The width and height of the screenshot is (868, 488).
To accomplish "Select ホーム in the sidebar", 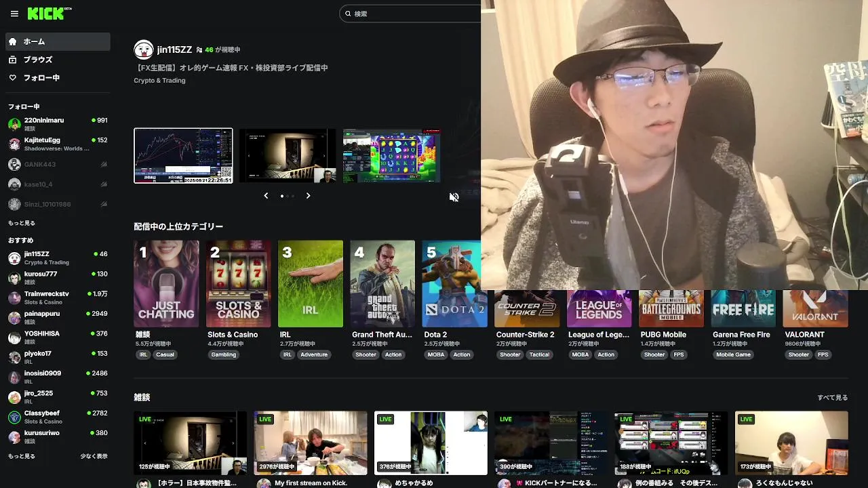I will tap(58, 41).
